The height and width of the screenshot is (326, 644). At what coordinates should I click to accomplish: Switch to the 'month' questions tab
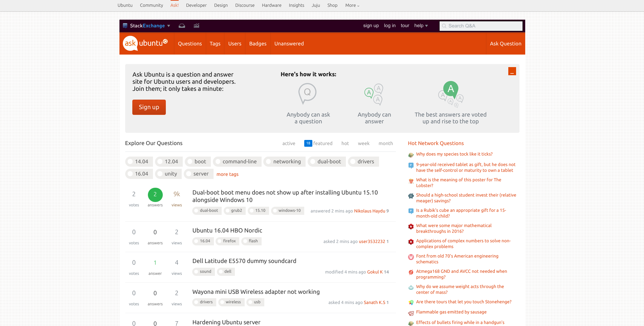click(x=385, y=143)
